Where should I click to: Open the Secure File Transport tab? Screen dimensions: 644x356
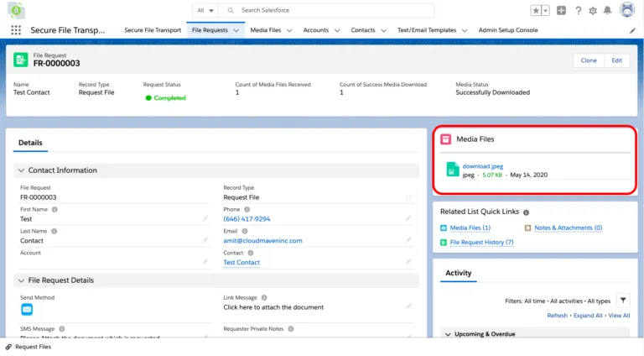coord(153,30)
